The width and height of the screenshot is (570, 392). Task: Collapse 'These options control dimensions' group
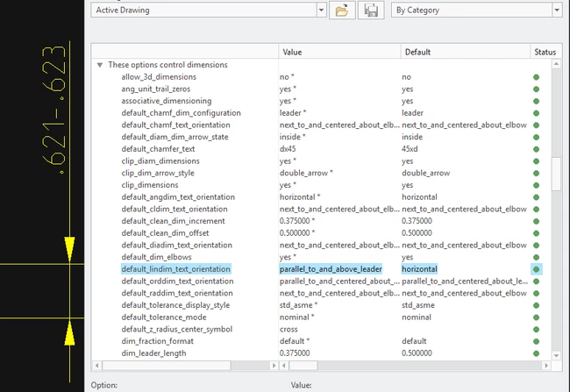100,65
